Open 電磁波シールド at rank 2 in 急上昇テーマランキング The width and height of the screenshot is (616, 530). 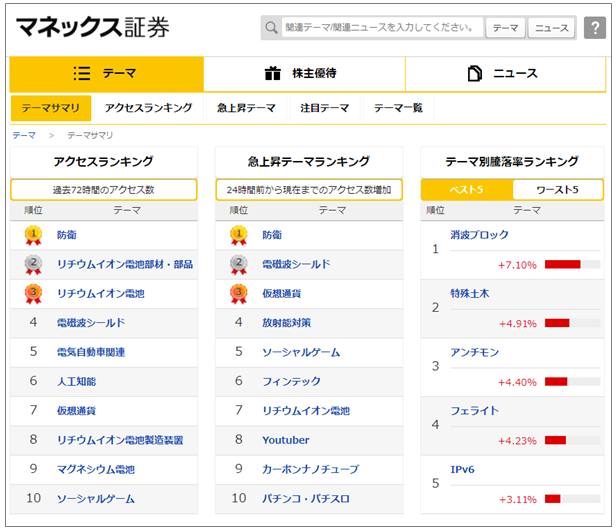[x=297, y=264]
